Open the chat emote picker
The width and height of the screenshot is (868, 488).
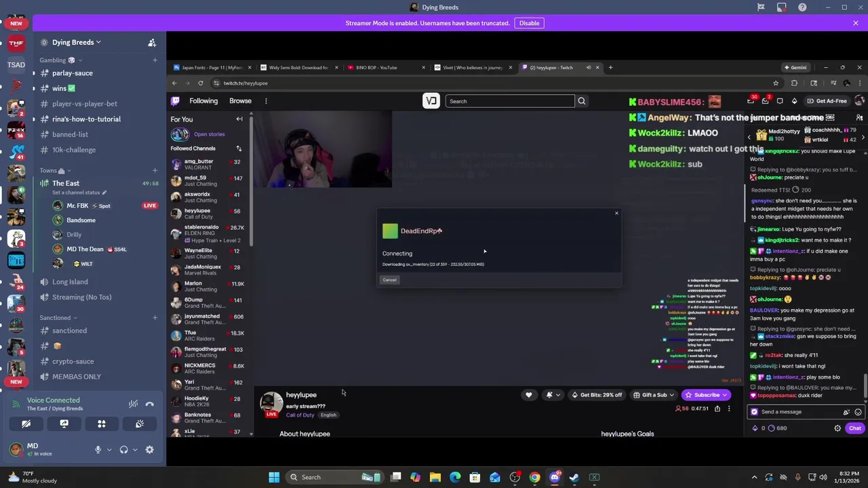click(858, 411)
